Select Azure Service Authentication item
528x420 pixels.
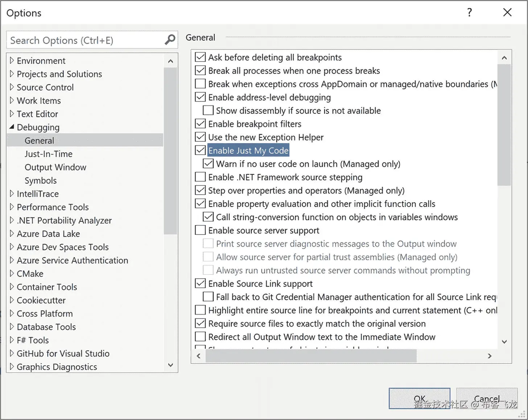click(x=73, y=260)
